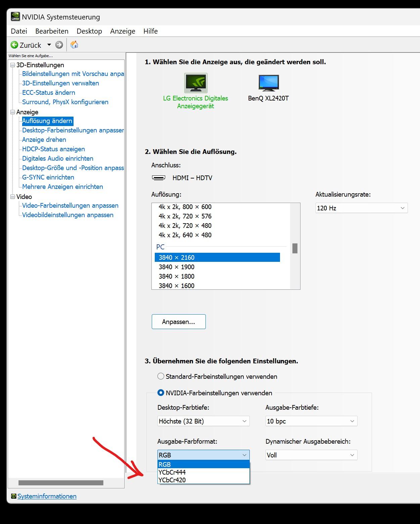Click the Anzeige category label in tree

27,112
